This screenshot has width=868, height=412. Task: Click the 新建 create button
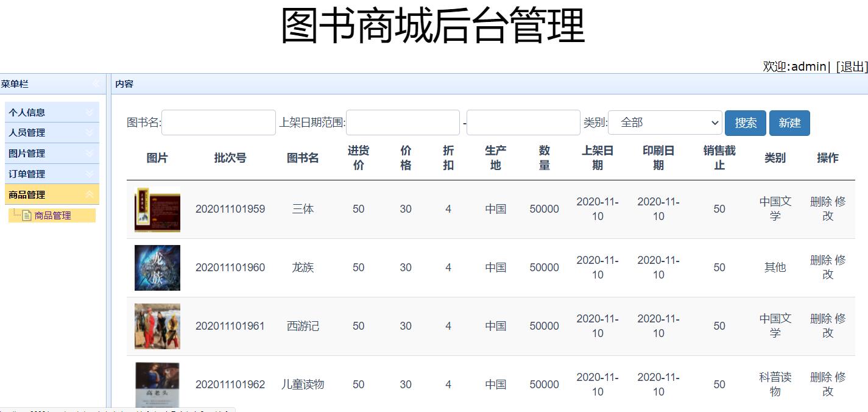click(789, 123)
